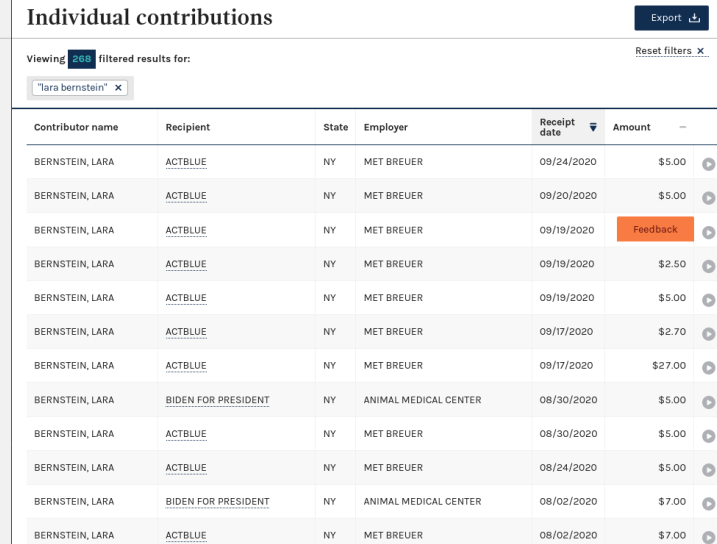Open ACTBLUE link in 08/30/2020 MET BREUER row

(186, 433)
